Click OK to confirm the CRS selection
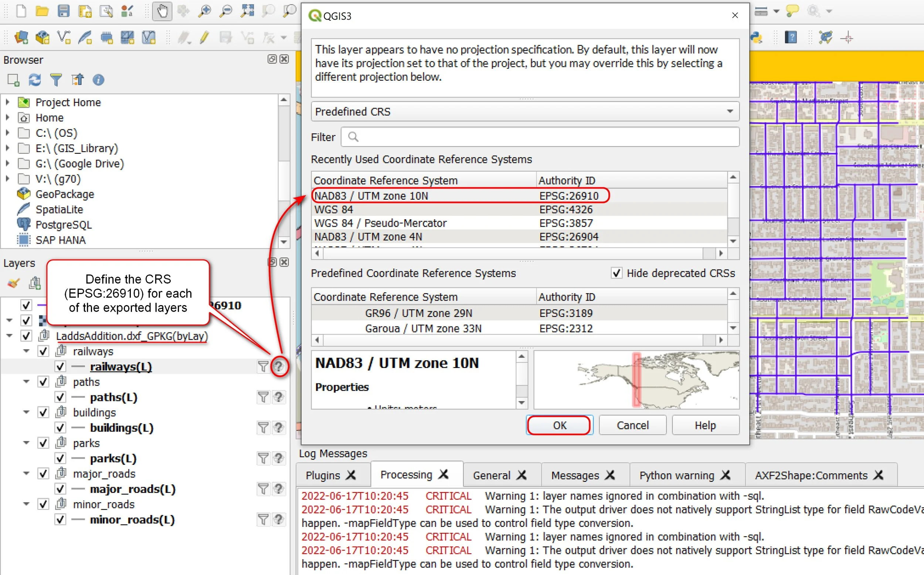 pyautogui.click(x=559, y=425)
